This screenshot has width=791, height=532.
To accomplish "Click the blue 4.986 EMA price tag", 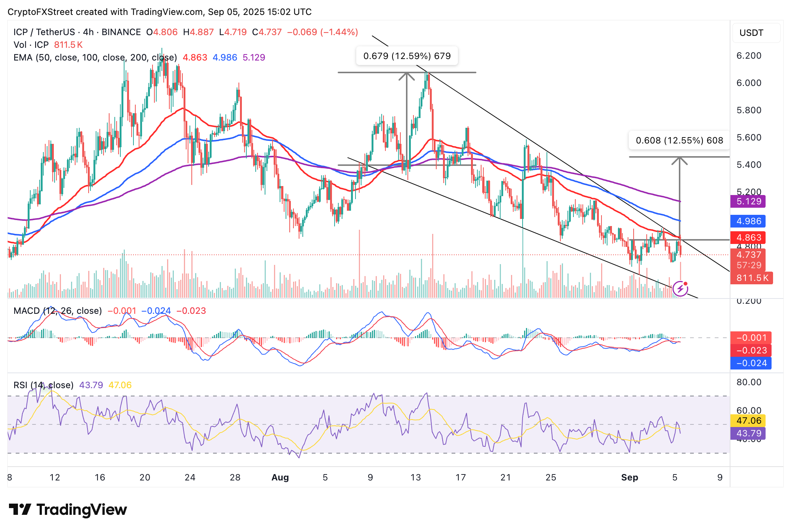I will 748,221.
